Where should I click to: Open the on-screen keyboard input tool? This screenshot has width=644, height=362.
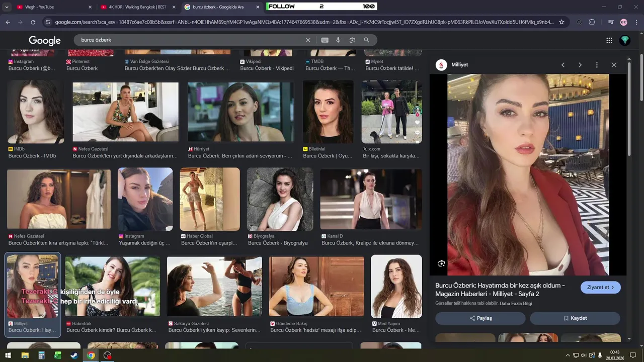coord(325,40)
